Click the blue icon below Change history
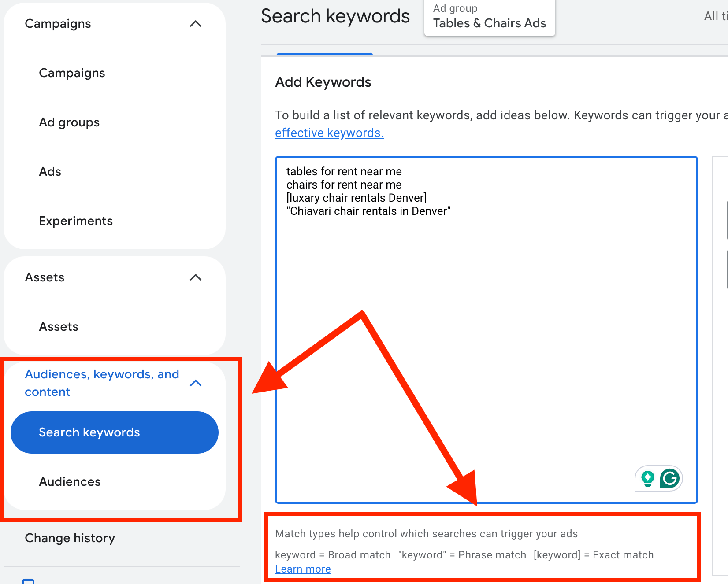The width and height of the screenshot is (728, 584). coord(29,581)
